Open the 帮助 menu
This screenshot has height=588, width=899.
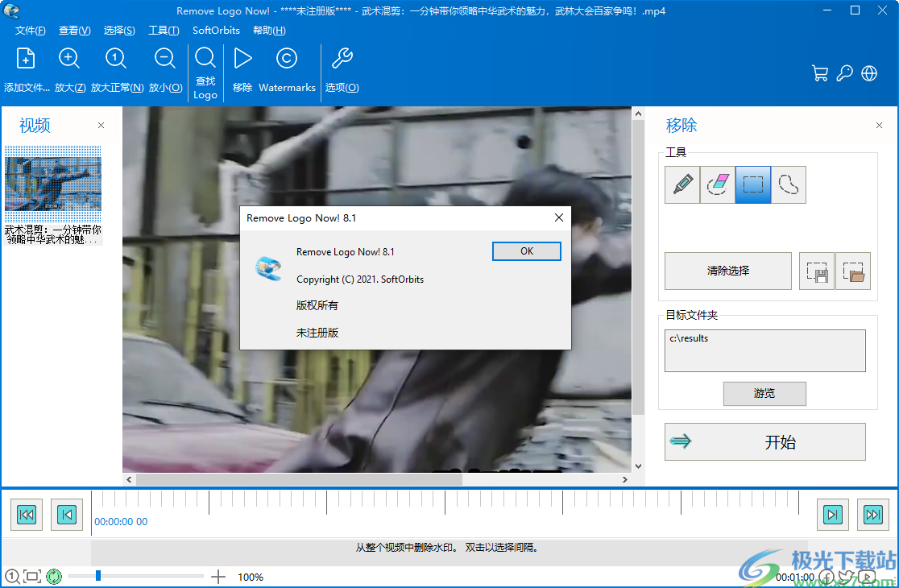pos(269,31)
